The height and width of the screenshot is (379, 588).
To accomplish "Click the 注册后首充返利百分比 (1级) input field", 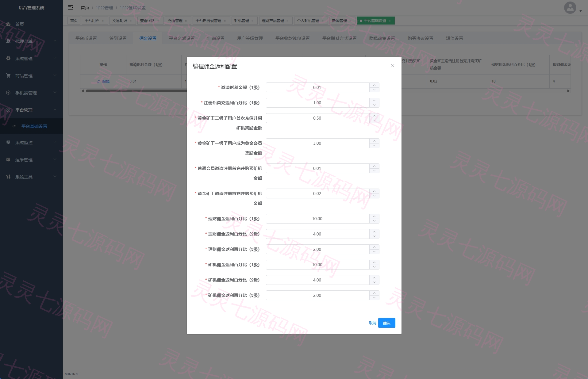I will pos(317,103).
